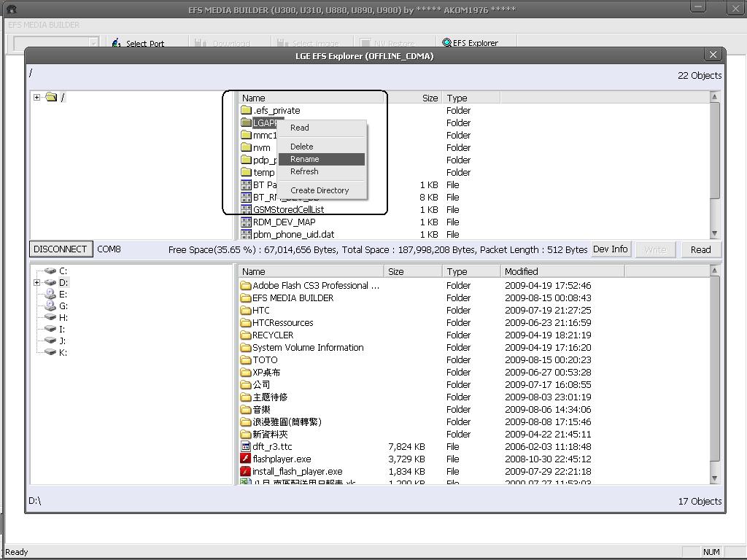Click scroll up arrow of local list
The height and width of the screenshot is (560, 747).
(x=714, y=271)
